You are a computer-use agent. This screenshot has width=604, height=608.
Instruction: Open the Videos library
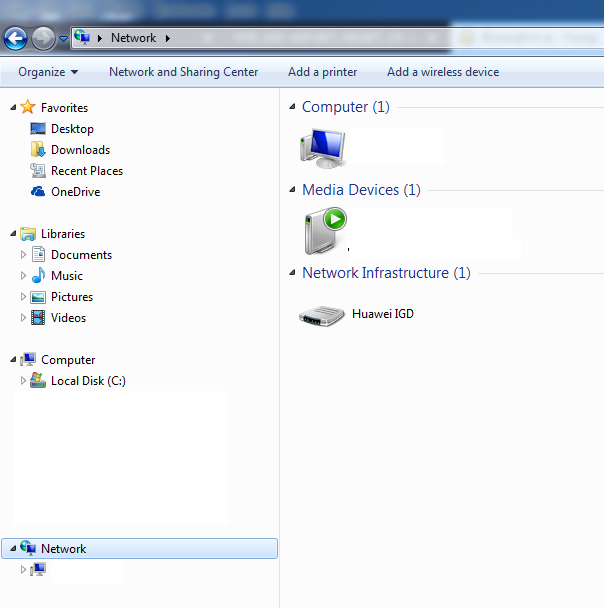pyautogui.click(x=69, y=318)
